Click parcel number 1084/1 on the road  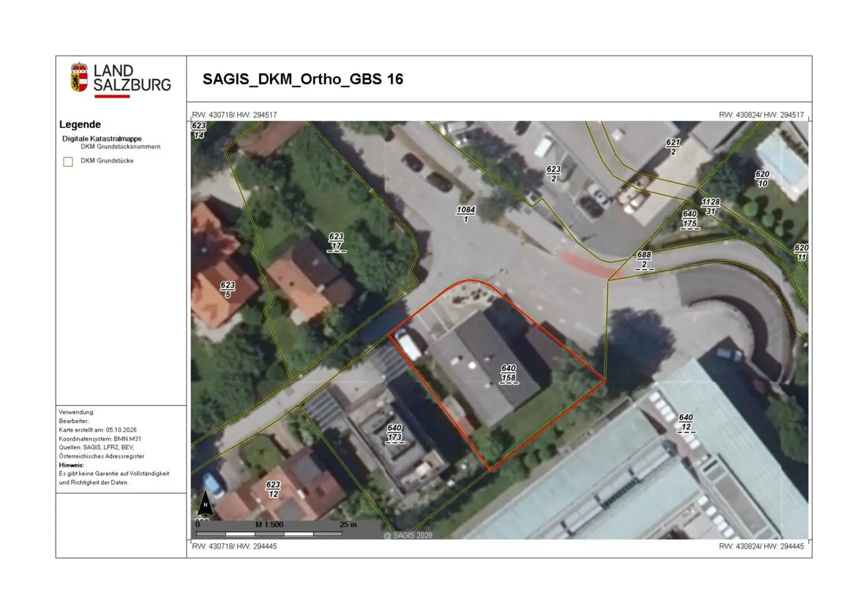pyautogui.click(x=466, y=214)
